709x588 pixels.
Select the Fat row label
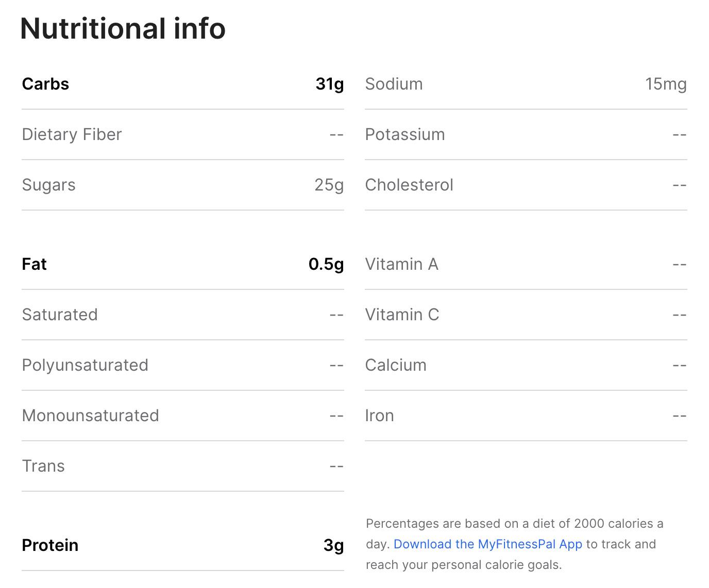(34, 264)
